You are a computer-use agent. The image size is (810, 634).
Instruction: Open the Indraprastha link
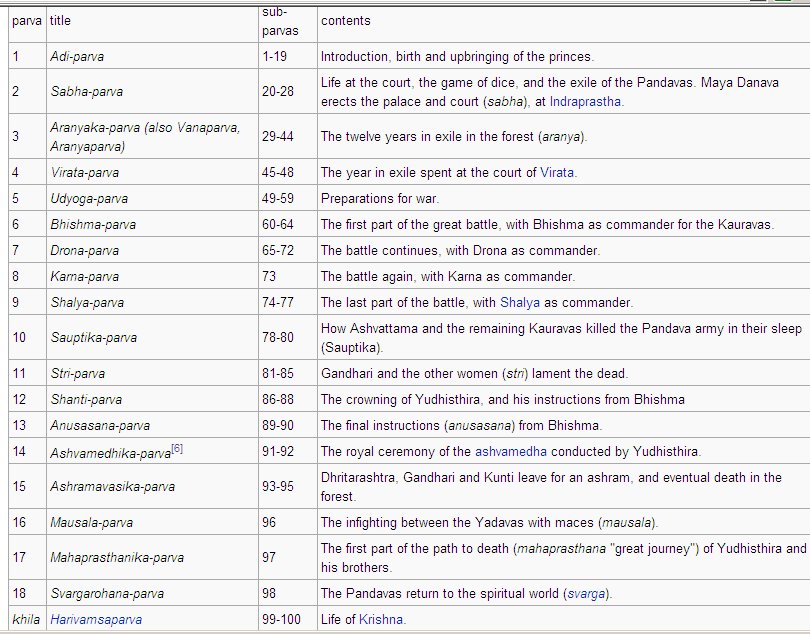tap(585, 101)
